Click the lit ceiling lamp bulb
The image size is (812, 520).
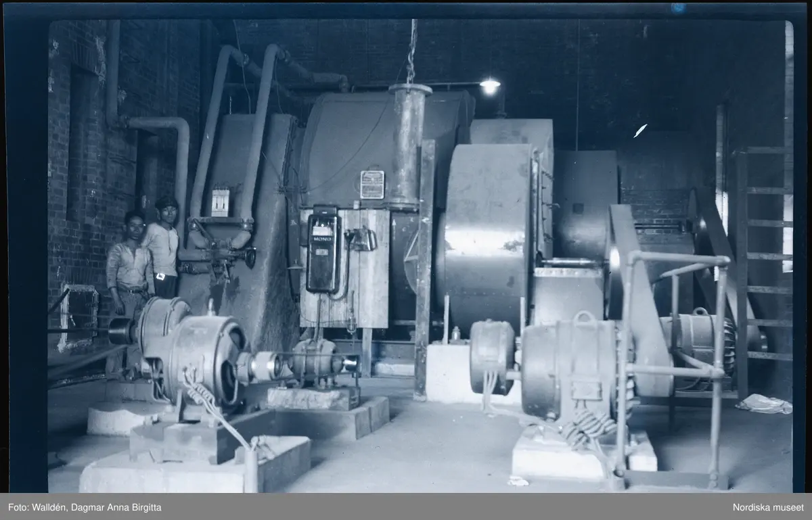tap(490, 86)
